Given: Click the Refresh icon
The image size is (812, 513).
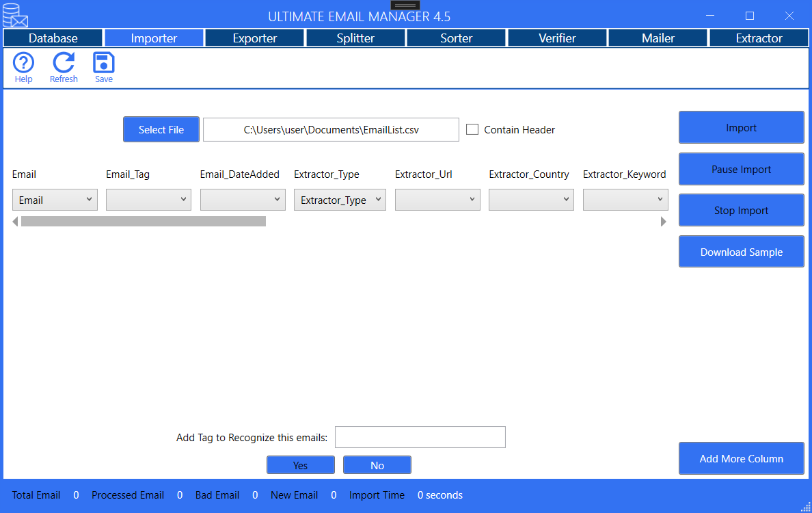Looking at the screenshot, I should pos(64,66).
